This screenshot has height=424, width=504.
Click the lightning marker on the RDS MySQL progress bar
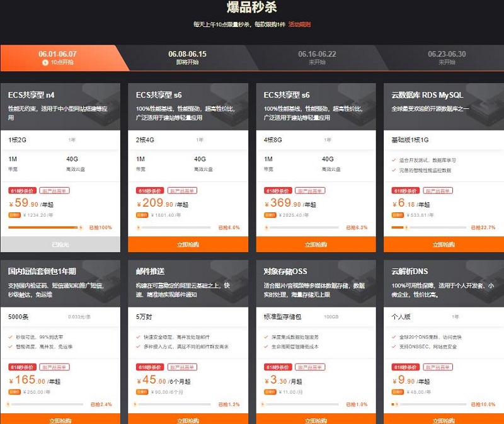click(x=406, y=227)
